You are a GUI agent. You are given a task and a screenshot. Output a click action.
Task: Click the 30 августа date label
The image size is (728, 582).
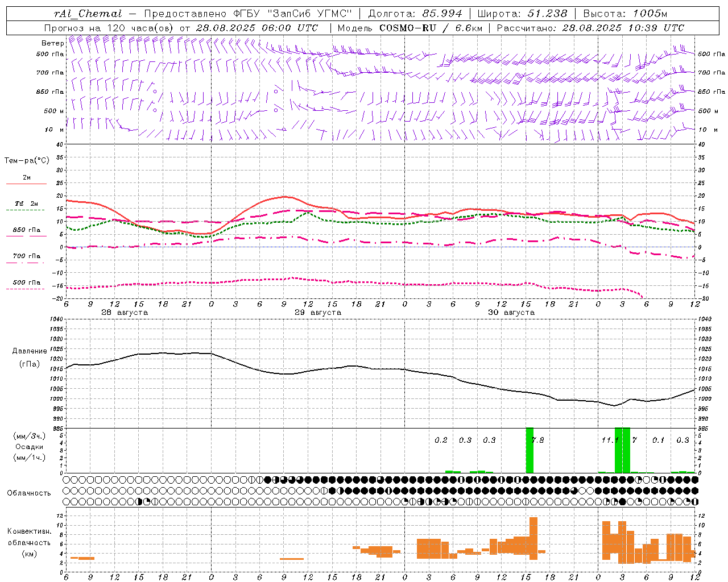coord(511,313)
